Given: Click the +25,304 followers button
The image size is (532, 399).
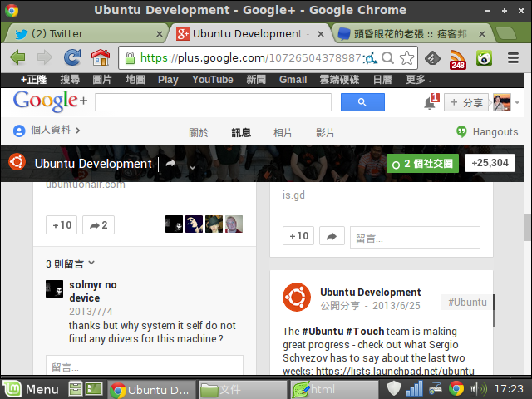Looking at the screenshot, I should 490,163.
